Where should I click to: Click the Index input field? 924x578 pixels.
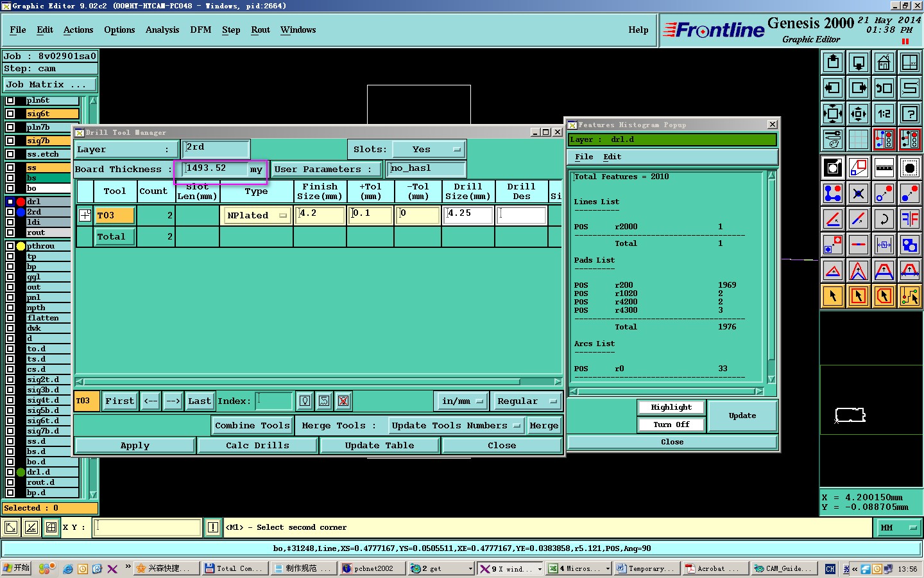coord(274,401)
